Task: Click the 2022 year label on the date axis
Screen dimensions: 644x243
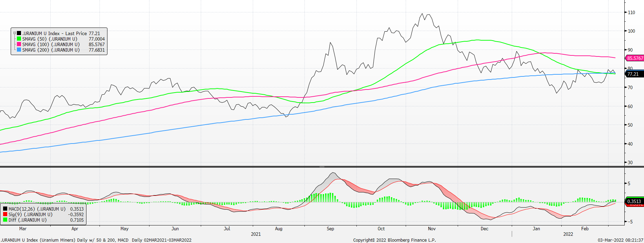Action: tap(568, 234)
